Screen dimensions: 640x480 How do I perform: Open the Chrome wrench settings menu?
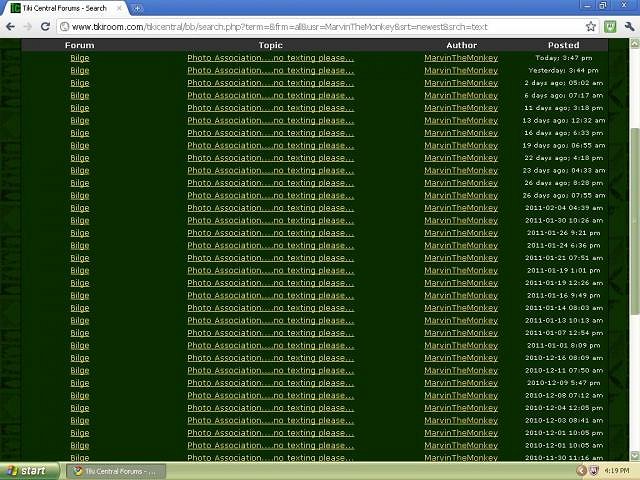[629, 27]
